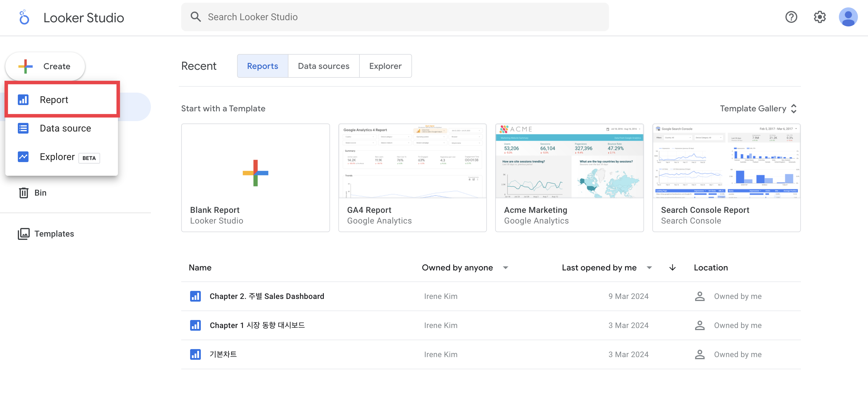The image size is (868, 396).
Task: Click report icon for 기본차트
Action: click(195, 354)
